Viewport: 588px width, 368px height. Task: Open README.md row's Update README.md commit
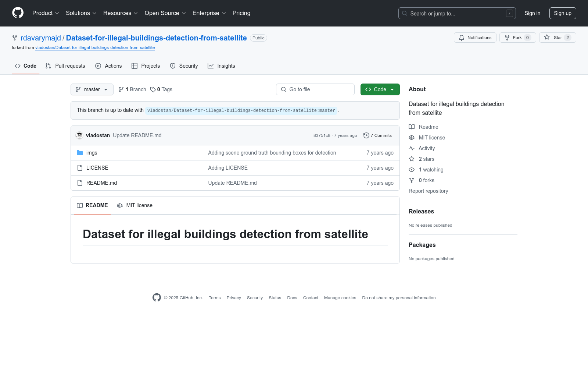pyautogui.click(x=233, y=183)
